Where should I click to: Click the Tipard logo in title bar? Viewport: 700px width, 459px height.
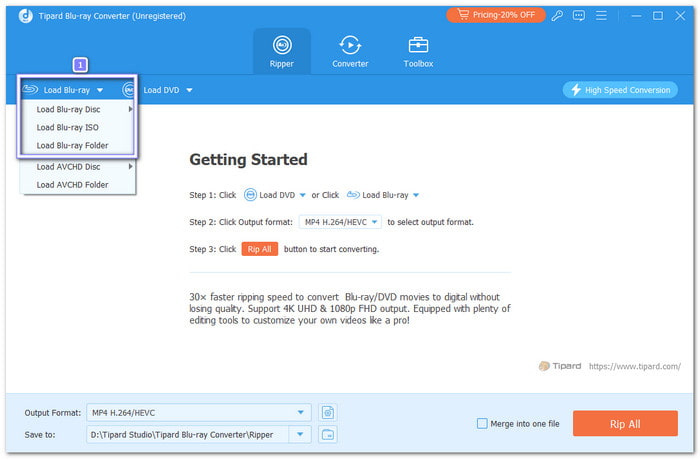[x=12, y=16]
